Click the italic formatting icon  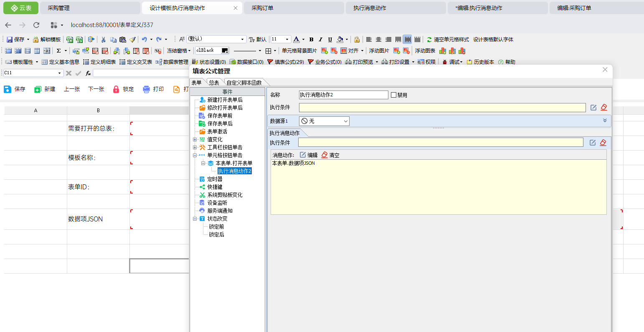pyautogui.click(x=320, y=40)
